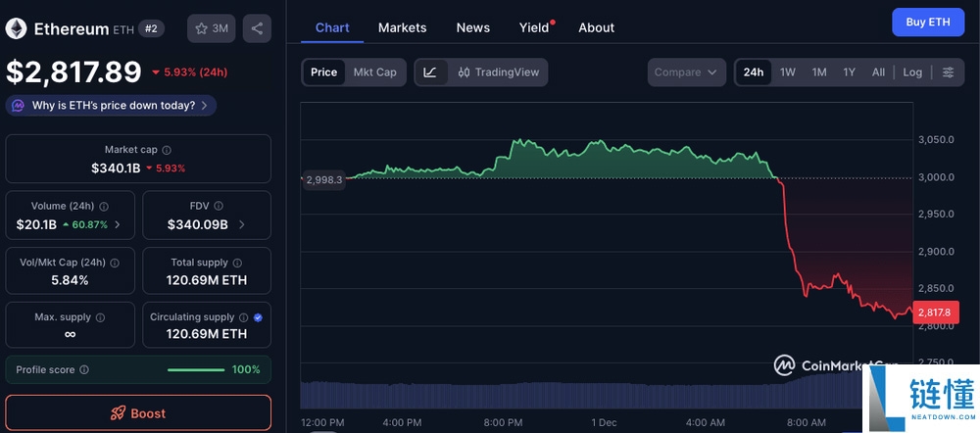Select the 24h time range
This screenshot has height=433, width=980.
pyautogui.click(x=753, y=72)
